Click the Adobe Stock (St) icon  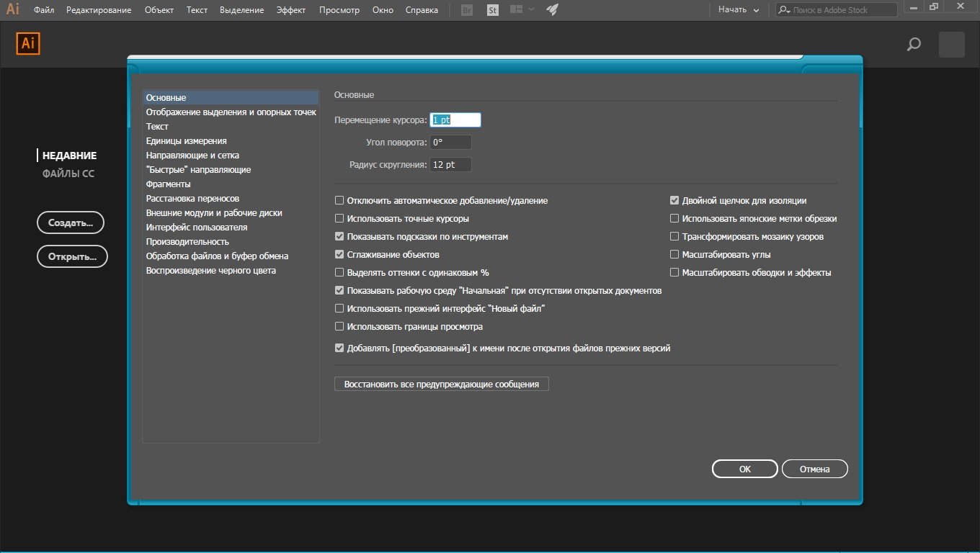[493, 10]
